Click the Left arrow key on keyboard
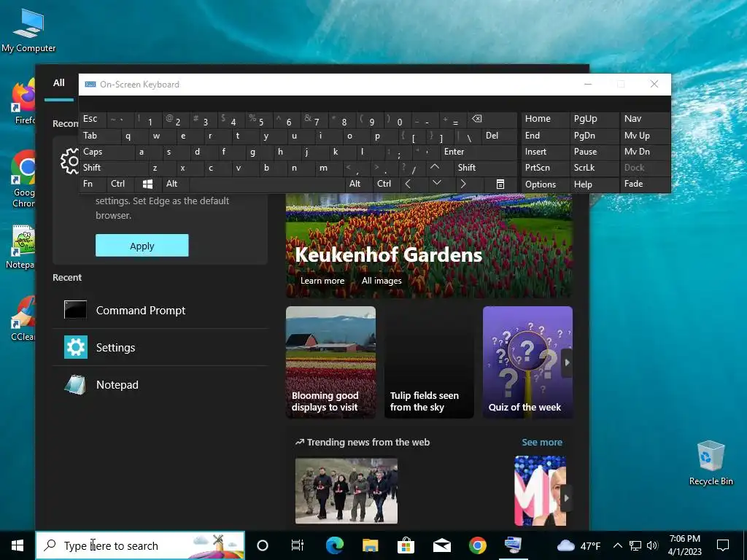 pos(408,184)
